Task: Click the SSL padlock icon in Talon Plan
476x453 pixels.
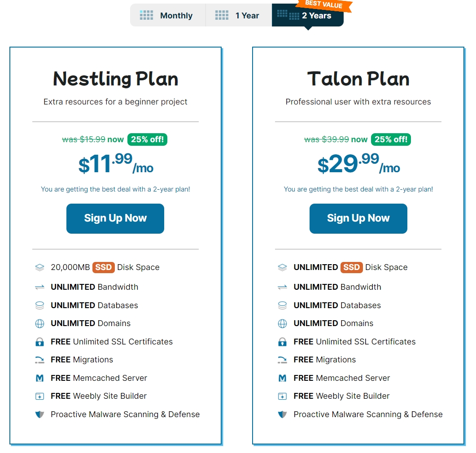Action: (x=282, y=342)
